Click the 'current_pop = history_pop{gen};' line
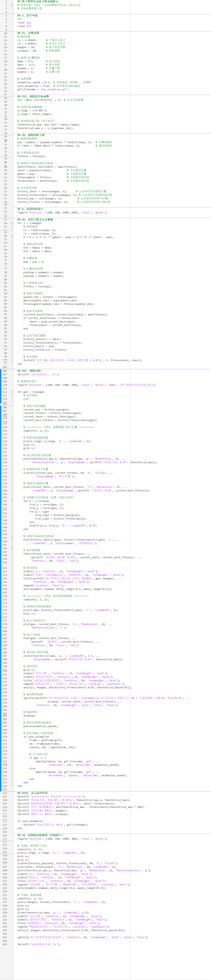Image resolution: width=211 pixels, height=980 pixels. [x=47, y=410]
